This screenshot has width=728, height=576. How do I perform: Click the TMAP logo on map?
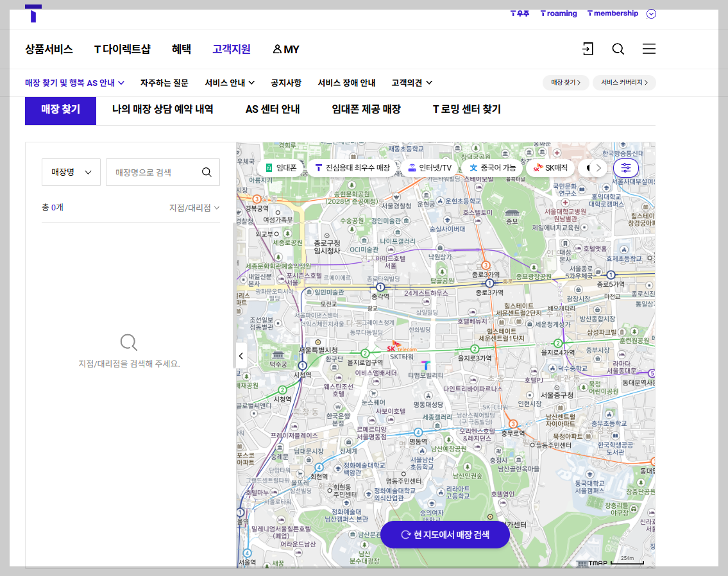click(592, 563)
